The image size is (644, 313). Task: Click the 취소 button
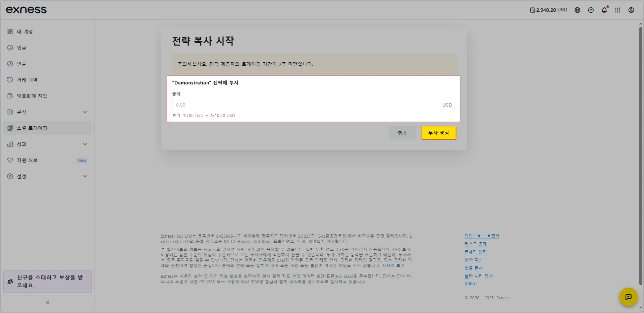[402, 133]
